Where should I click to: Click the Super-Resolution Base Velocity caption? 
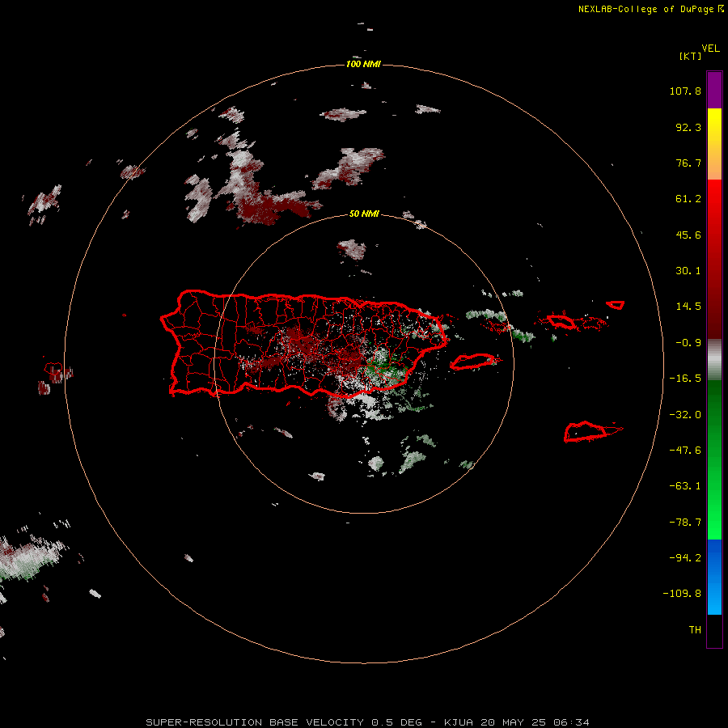(368, 722)
